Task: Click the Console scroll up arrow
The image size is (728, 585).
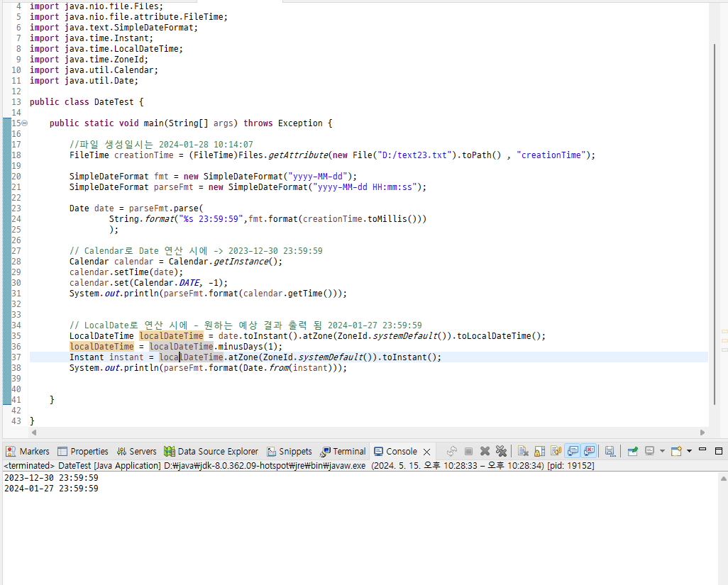Action: pyautogui.click(x=723, y=479)
